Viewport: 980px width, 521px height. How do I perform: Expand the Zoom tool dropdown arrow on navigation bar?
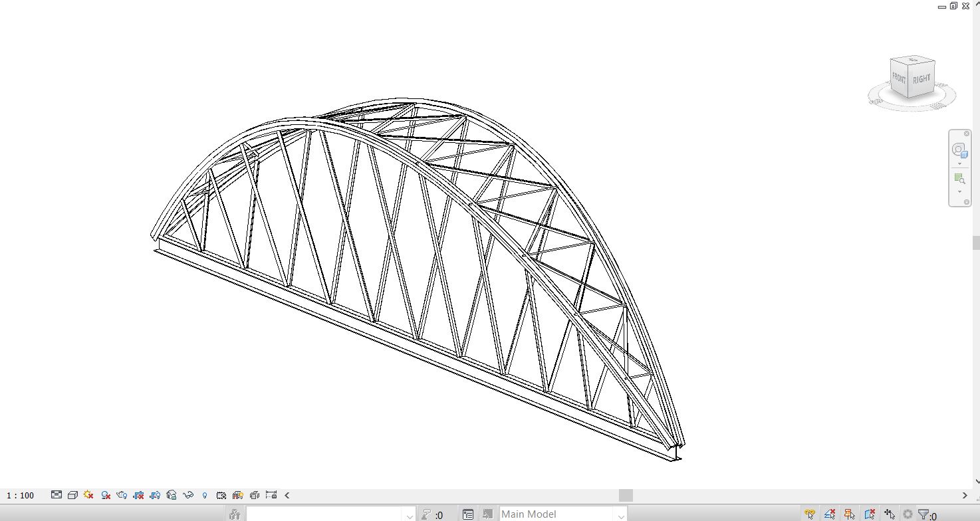pyautogui.click(x=959, y=191)
